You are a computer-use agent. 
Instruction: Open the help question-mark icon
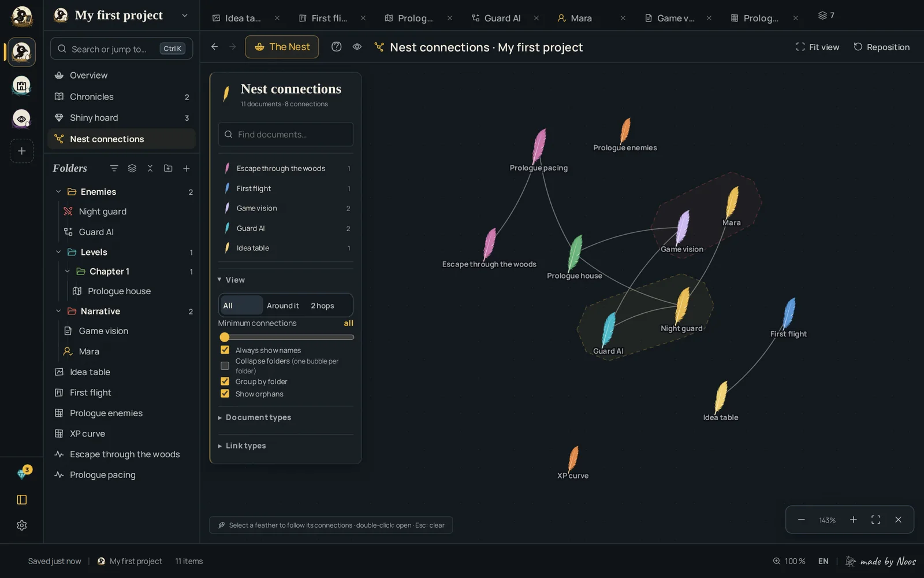337,47
